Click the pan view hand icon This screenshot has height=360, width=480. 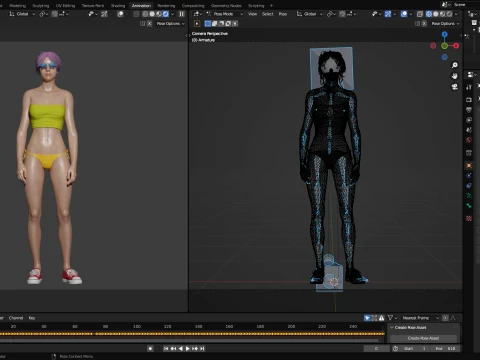click(x=455, y=76)
